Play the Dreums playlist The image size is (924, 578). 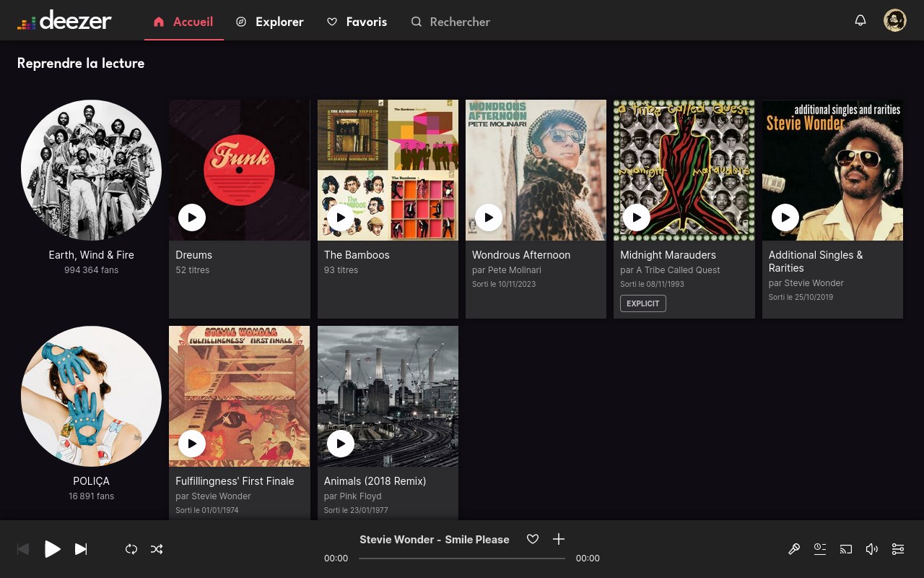point(192,217)
